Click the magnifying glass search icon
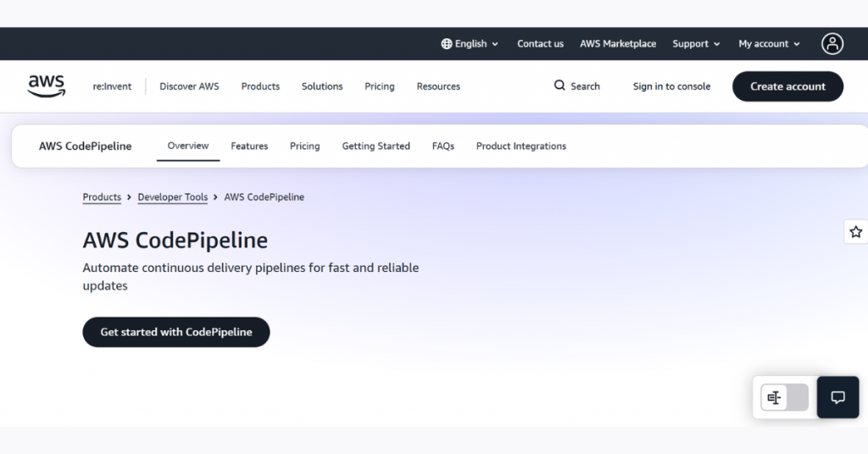Viewport: 868px width, 454px height. coord(559,86)
